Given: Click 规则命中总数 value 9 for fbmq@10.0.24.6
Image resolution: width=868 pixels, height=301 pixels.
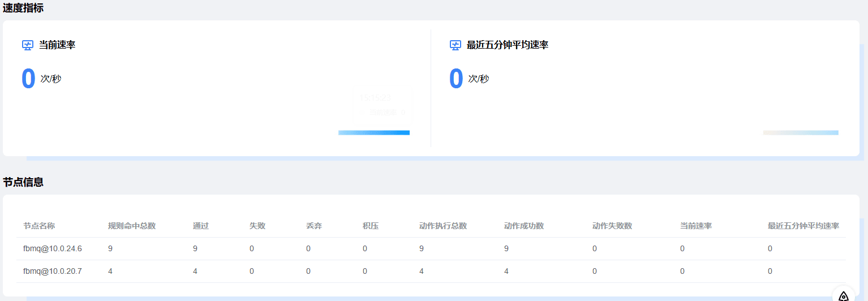Looking at the screenshot, I should click(110, 248).
